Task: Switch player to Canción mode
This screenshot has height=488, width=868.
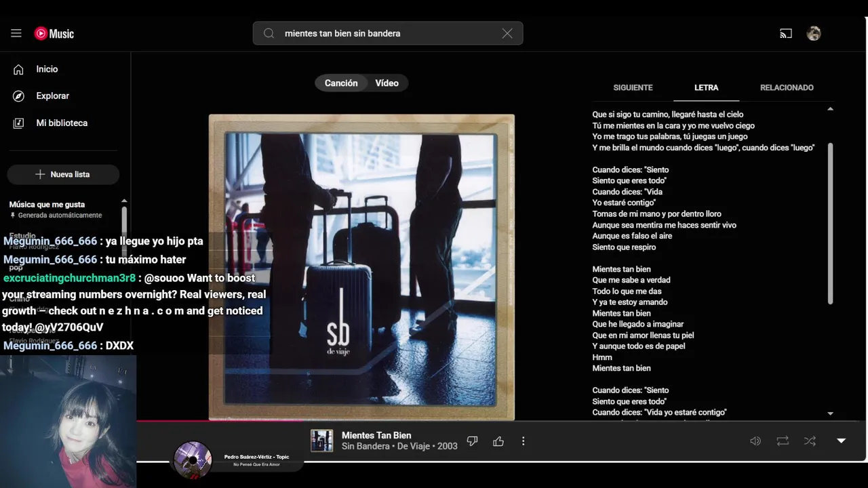Action: click(341, 83)
